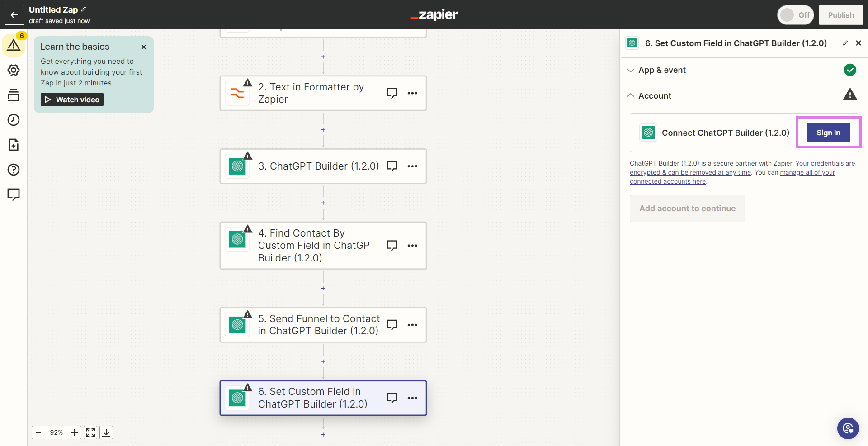The width and height of the screenshot is (868, 446).
Task: Add note to step 2 Formatter
Action: [x=392, y=93]
